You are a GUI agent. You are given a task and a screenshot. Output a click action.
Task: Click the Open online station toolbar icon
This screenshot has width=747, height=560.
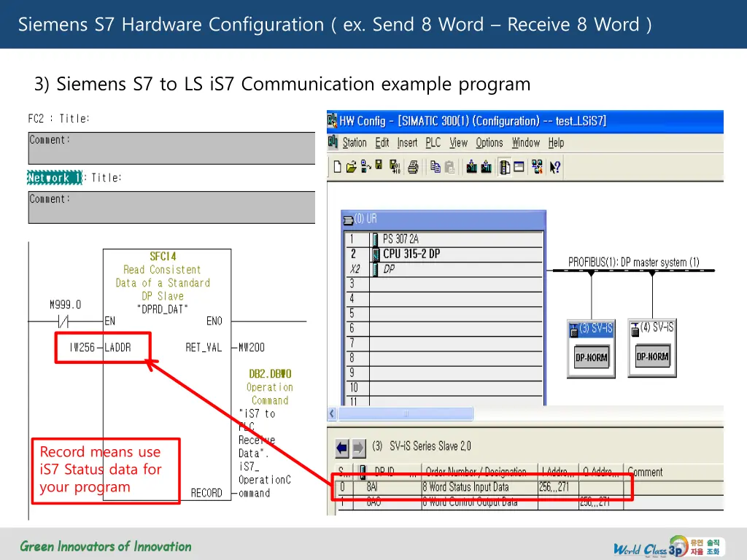coord(365,167)
